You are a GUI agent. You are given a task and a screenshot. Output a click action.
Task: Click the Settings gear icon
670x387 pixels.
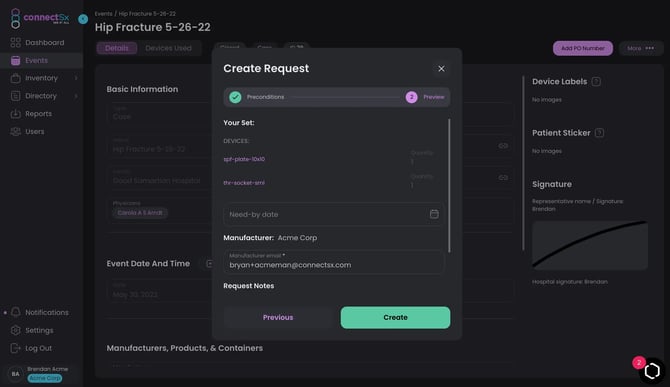(15, 330)
